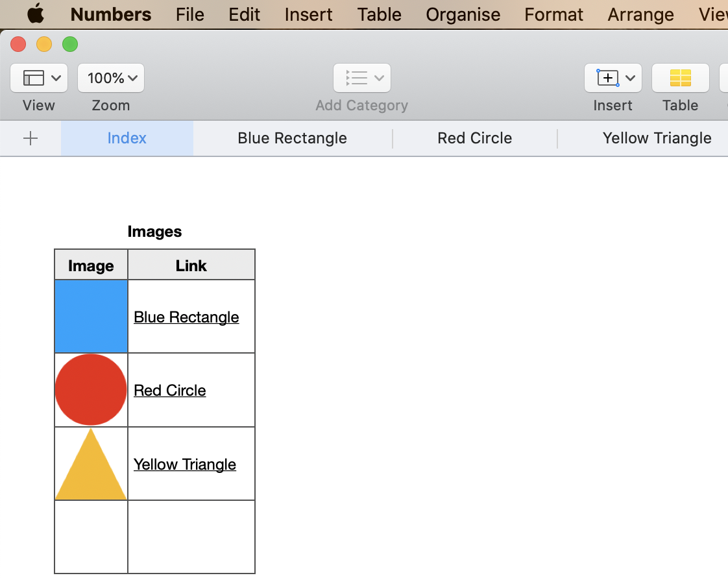Open the Apple menu
Viewport: 728px width, 580px height.
point(36,14)
